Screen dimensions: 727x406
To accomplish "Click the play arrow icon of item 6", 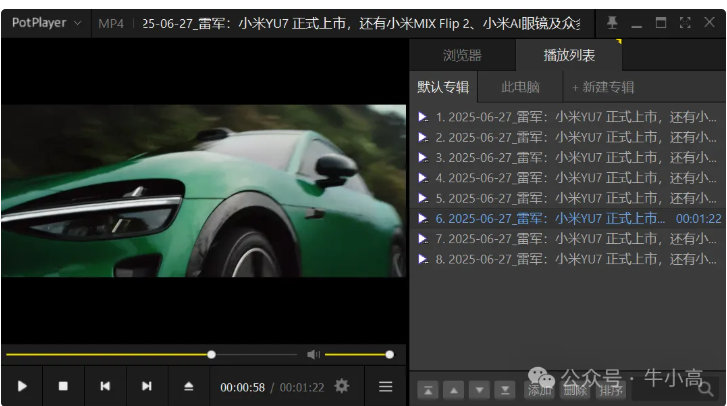I will [423, 218].
